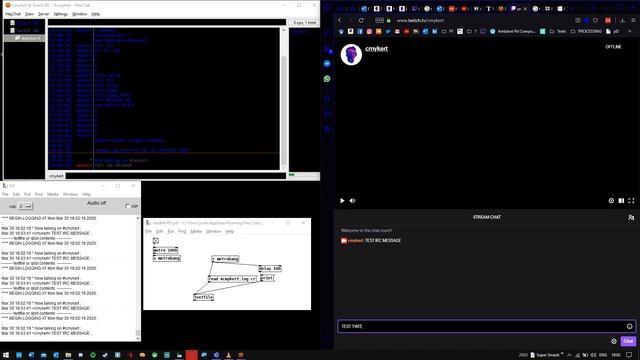Click the heart bookmark icon in address bar
640x360 pixels.
point(596,20)
